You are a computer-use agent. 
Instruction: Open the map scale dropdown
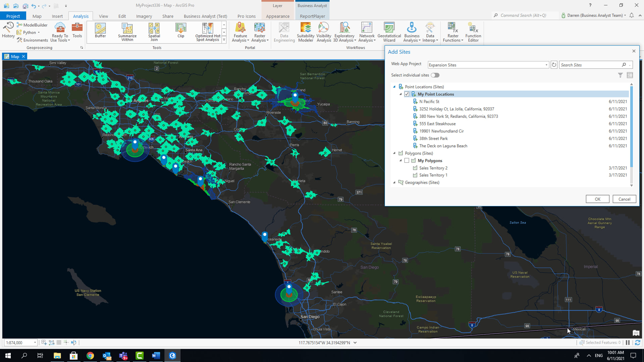35,343
